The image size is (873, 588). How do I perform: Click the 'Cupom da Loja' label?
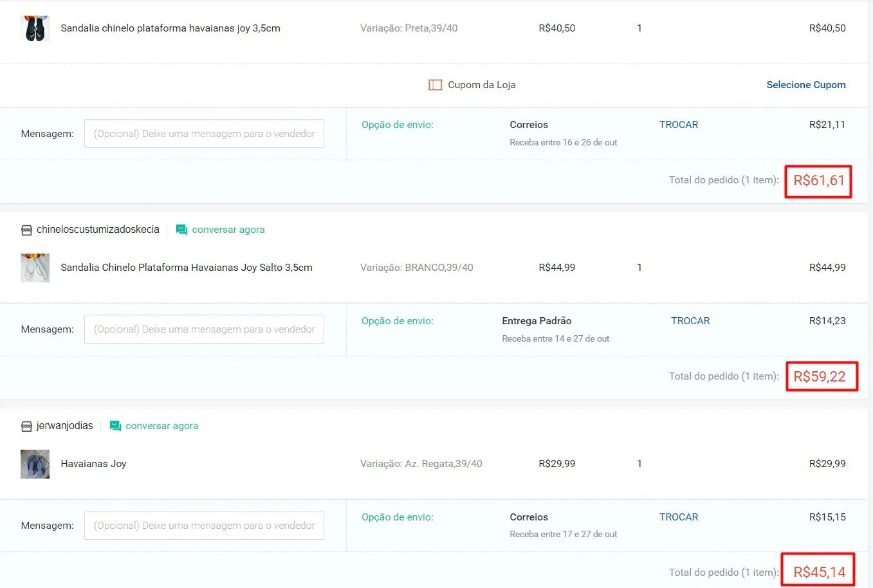(482, 85)
